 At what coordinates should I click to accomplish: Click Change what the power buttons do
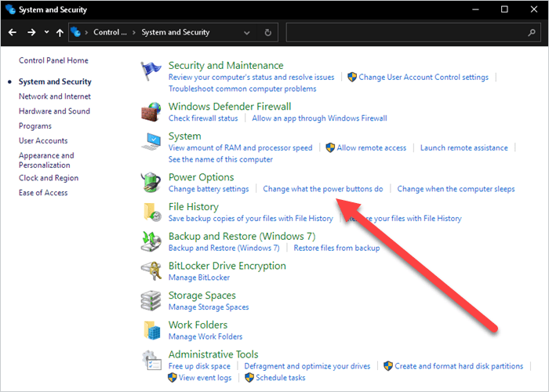[x=323, y=189]
